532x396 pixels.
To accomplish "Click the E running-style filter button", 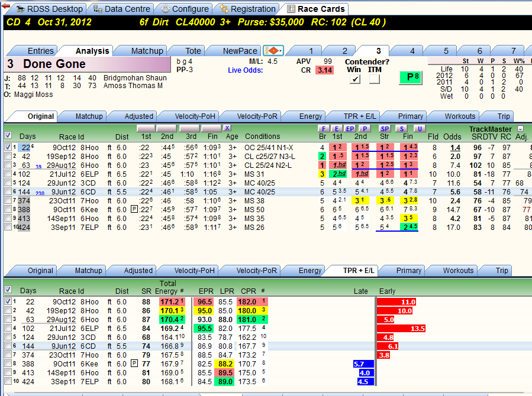I will 337,129.
